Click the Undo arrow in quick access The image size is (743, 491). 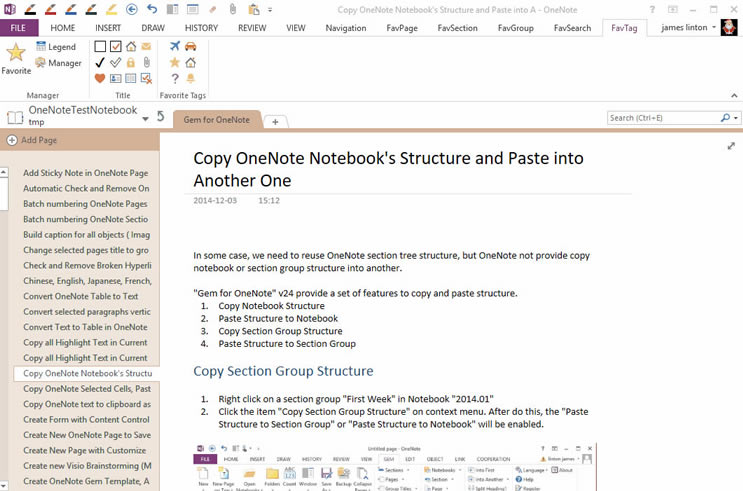click(x=151, y=9)
